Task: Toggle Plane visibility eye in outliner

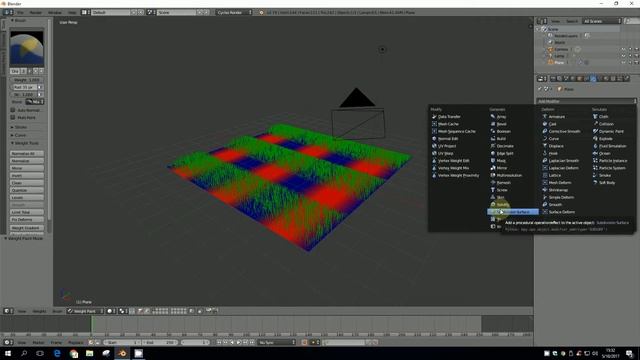Action: point(623,62)
